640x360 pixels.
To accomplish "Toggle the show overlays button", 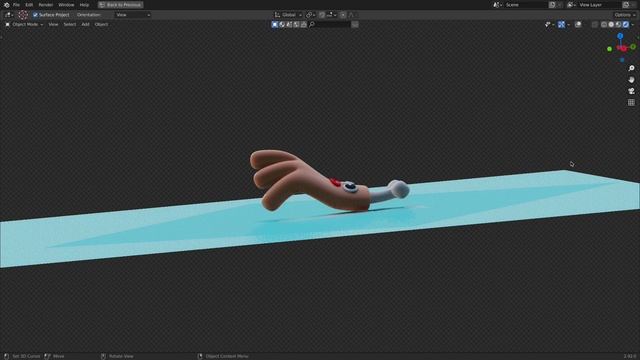I will click(578, 24).
